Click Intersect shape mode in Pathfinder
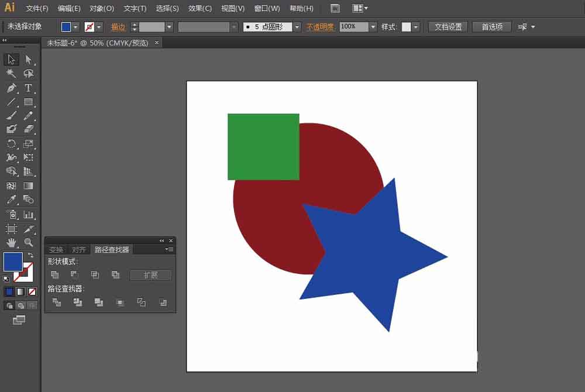This screenshot has height=392, width=585. tap(95, 275)
